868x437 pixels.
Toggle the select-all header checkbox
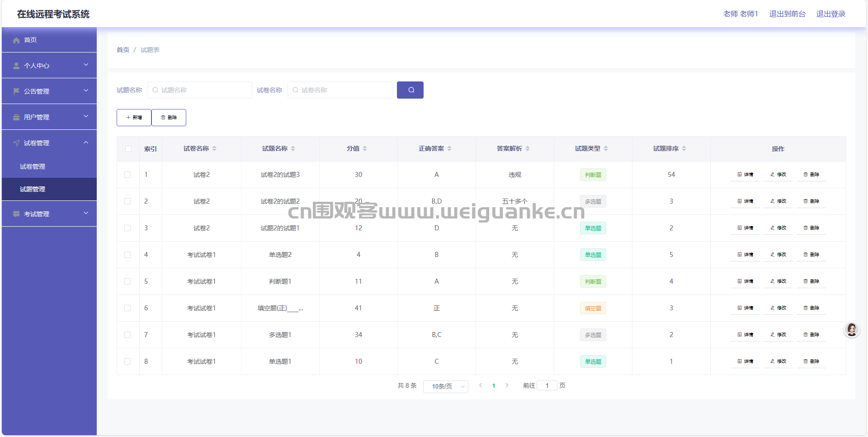(128, 149)
